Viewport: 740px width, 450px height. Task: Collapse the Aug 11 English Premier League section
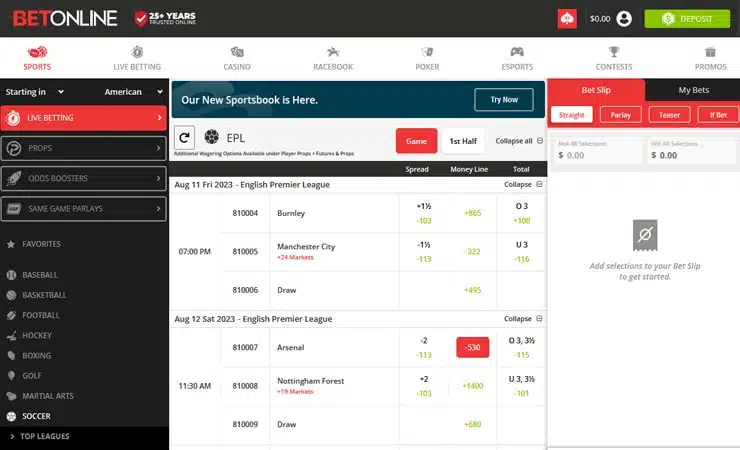(523, 184)
